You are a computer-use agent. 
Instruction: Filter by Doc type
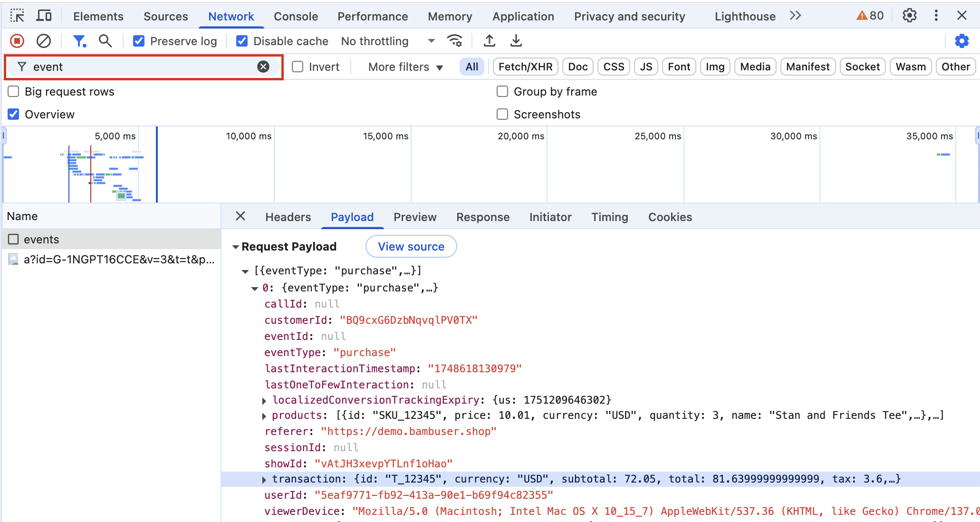tap(578, 67)
